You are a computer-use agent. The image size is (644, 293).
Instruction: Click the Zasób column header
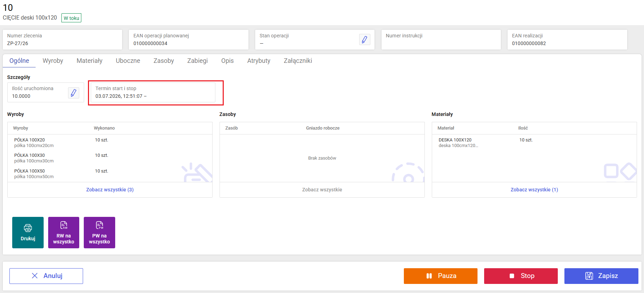[231, 128]
